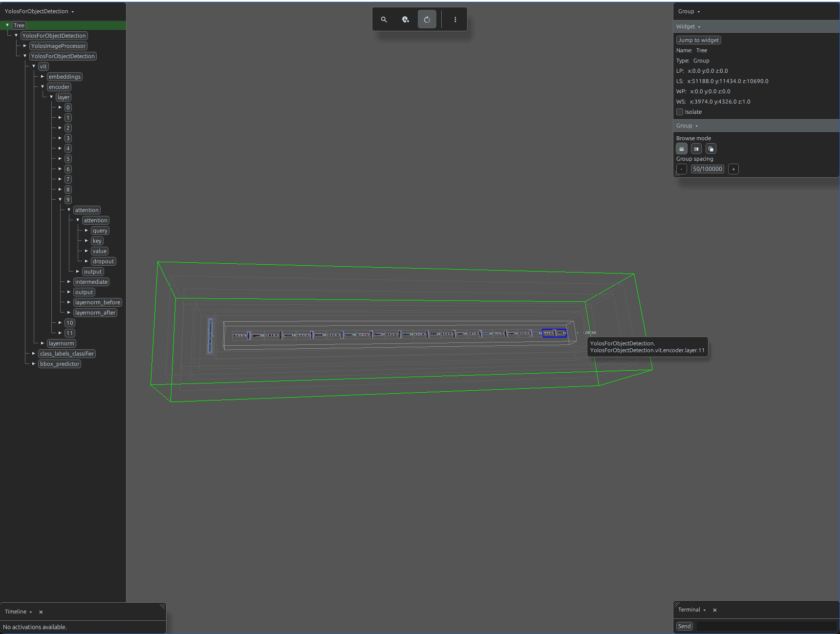Decrease group spacing with minus button
Viewport: 840px width, 634px height.
682,169
